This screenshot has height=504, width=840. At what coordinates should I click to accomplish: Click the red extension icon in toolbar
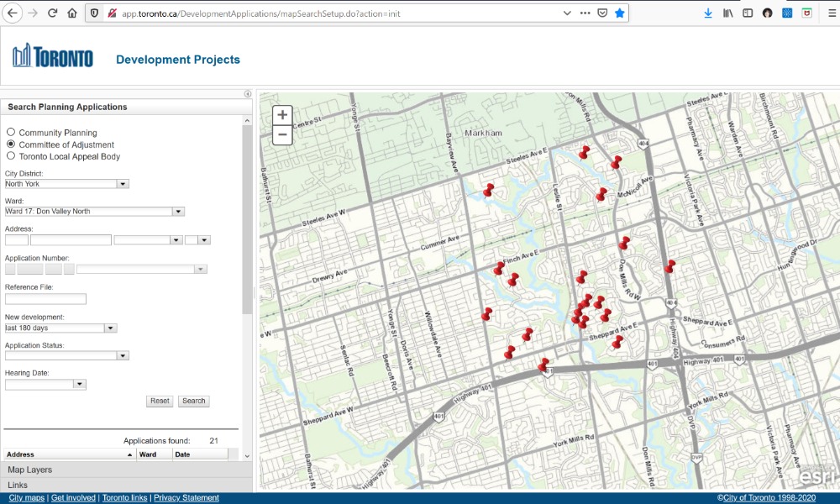tap(806, 13)
